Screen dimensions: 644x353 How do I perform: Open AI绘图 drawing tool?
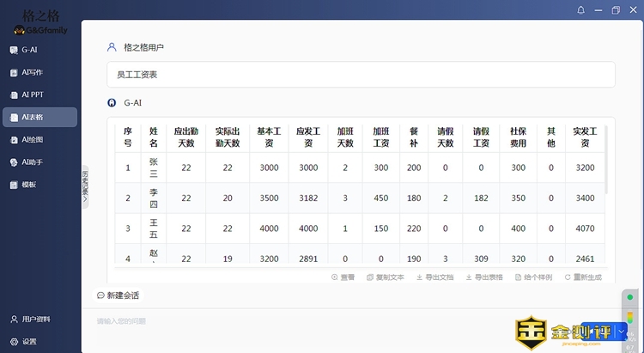32,139
